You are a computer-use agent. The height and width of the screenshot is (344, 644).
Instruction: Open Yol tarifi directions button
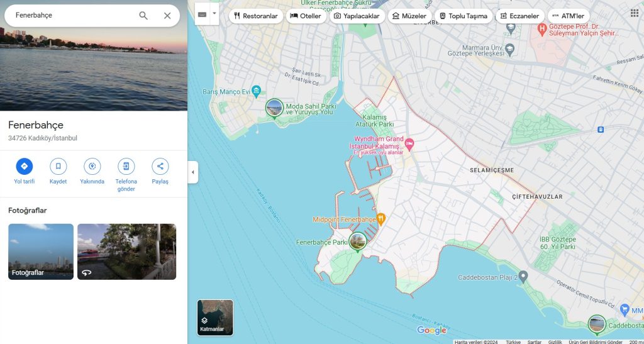point(25,166)
